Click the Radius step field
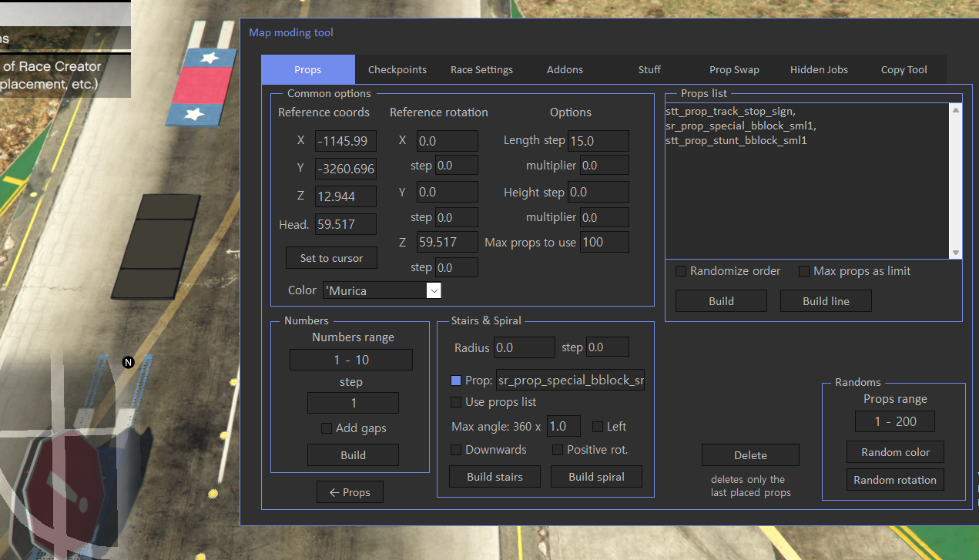Viewport: 979px width, 560px height. click(608, 347)
